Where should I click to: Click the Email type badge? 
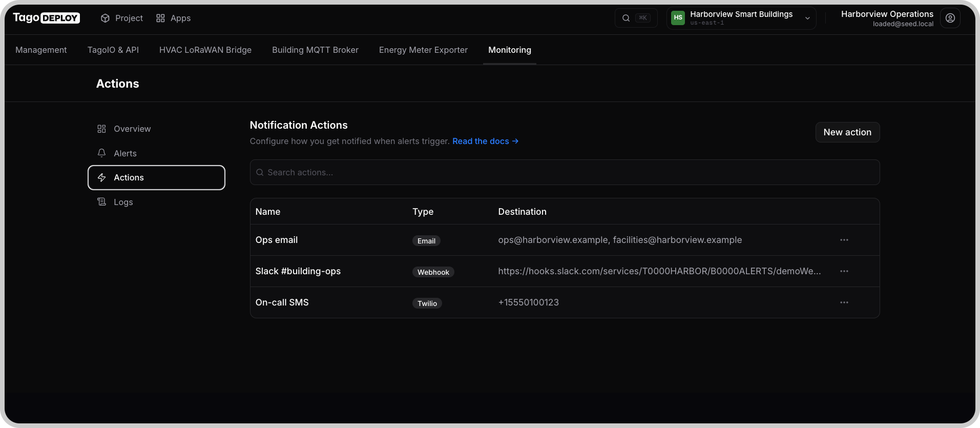coord(426,241)
